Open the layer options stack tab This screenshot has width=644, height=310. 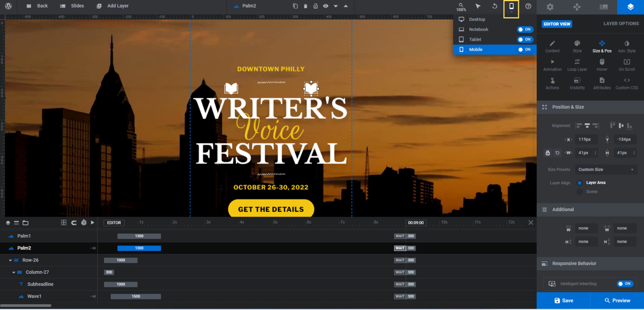coord(630,7)
